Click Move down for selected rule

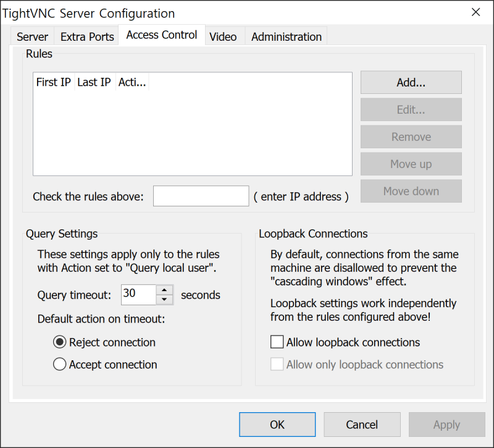411,191
